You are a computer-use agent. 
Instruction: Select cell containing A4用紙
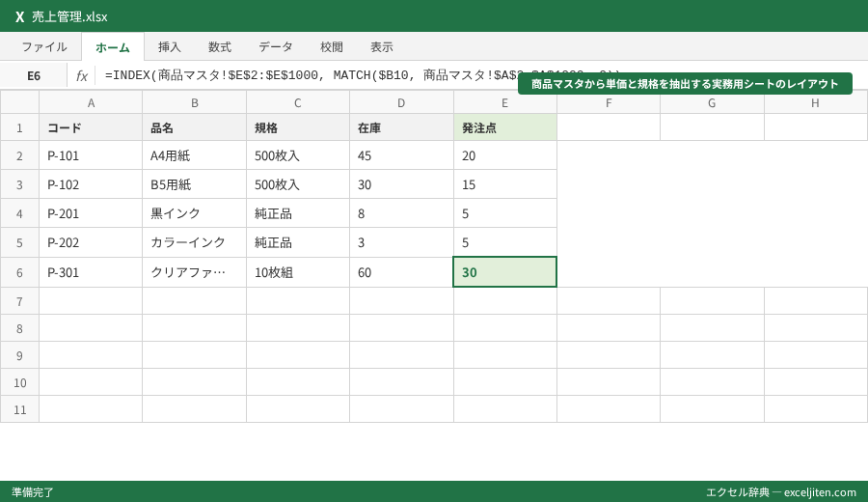194,155
